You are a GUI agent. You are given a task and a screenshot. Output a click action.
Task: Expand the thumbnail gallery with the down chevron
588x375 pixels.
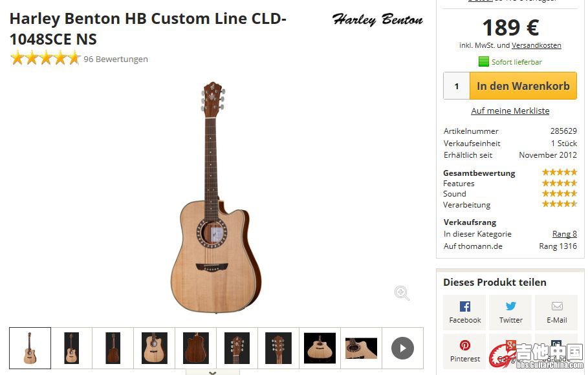tap(213, 372)
